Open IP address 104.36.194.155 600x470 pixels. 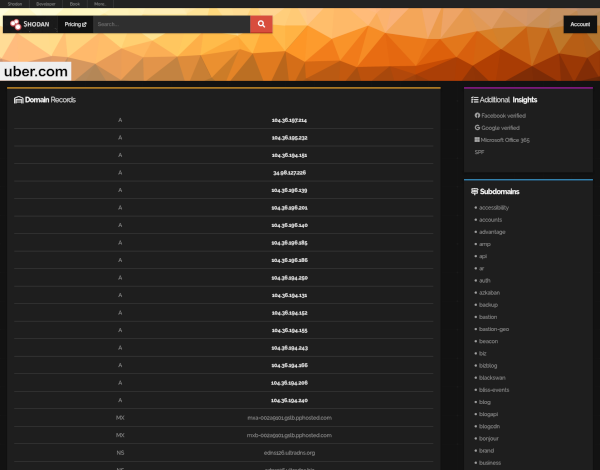click(x=289, y=330)
